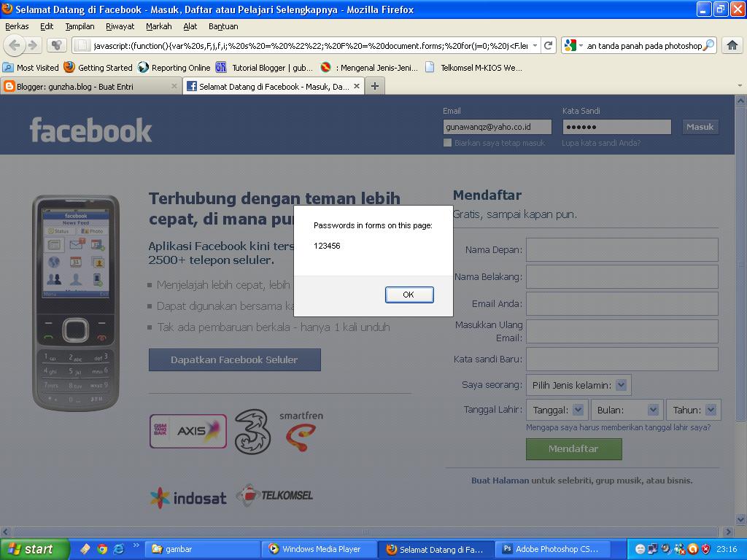The width and height of the screenshot is (747, 560).
Task: Click the Facebook logo
Action: 90,130
